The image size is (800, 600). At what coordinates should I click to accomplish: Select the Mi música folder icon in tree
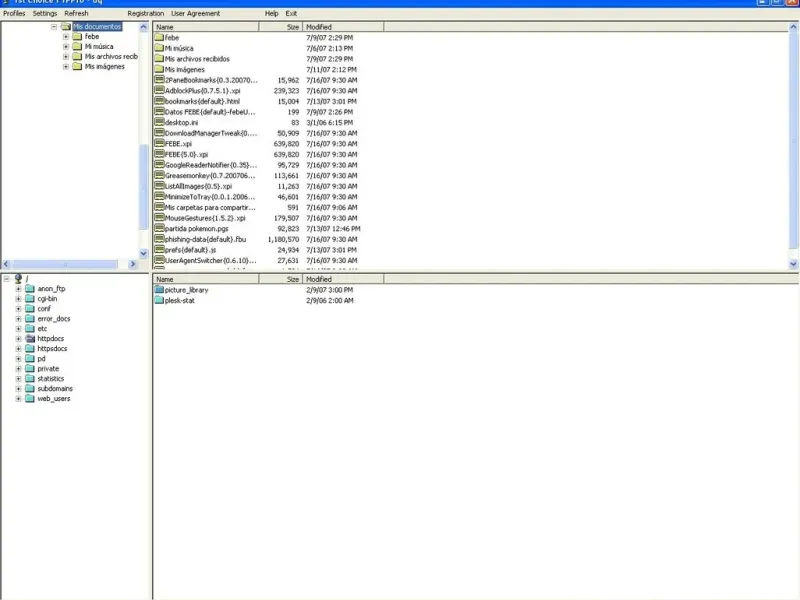coord(77,46)
